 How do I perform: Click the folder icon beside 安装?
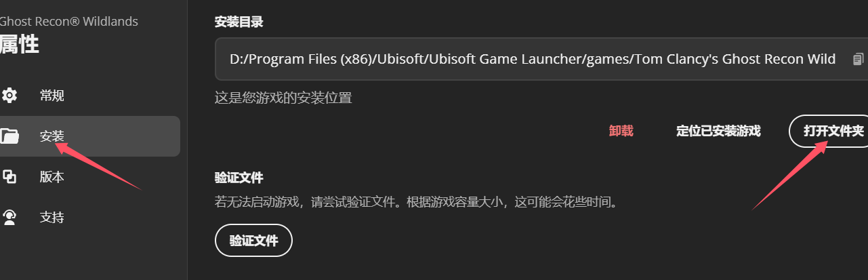[x=9, y=136]
